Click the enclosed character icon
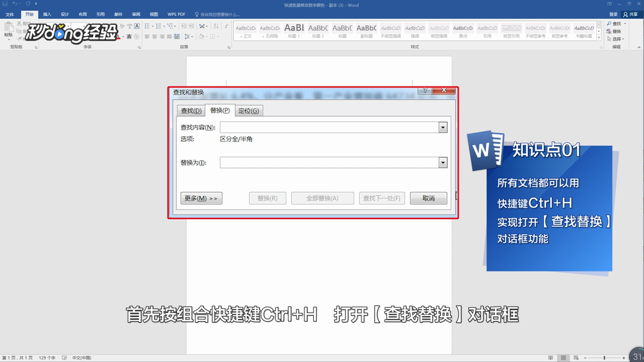644x362 pixels. click(136, 36)
